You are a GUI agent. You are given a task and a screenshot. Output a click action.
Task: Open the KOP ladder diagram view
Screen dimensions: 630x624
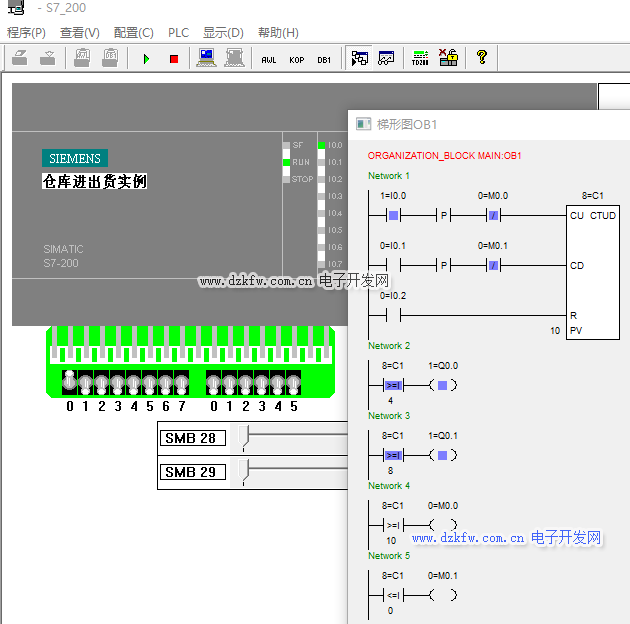tap(297, 59)
